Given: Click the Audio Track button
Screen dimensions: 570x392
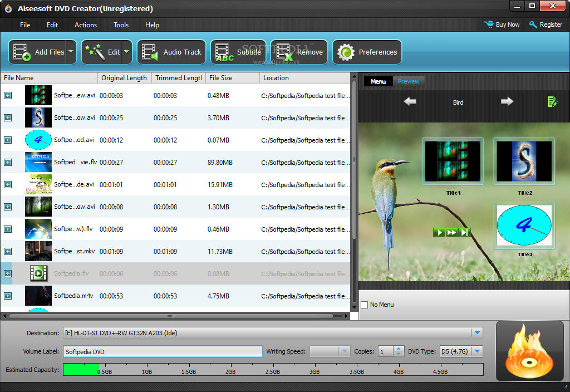Looking at the screenshot, I should pos(171,52).
